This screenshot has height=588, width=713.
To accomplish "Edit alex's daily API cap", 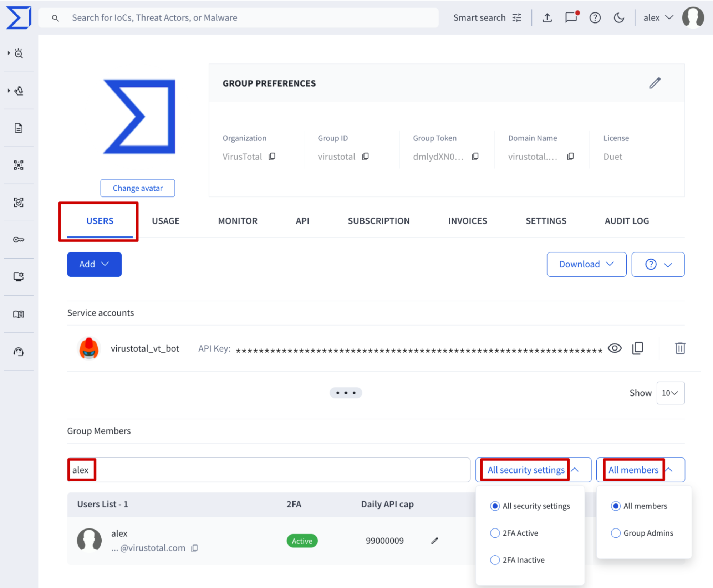I will pyautogui.click(x=434, y=541).
